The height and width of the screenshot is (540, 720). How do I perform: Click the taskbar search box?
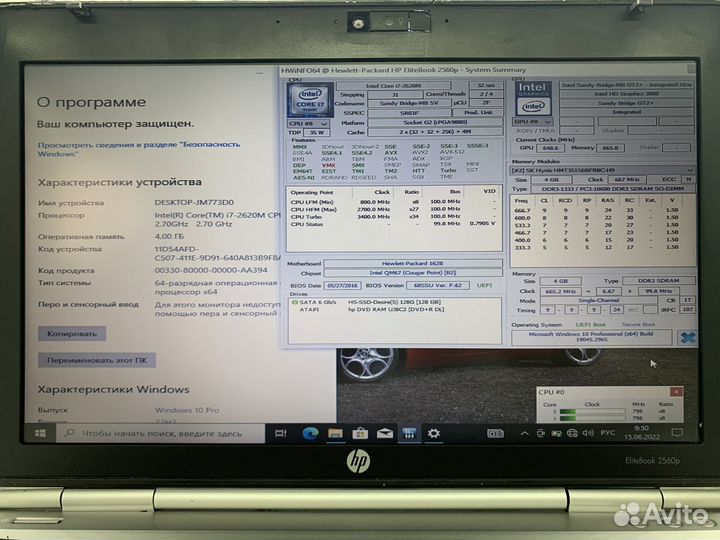161,433
